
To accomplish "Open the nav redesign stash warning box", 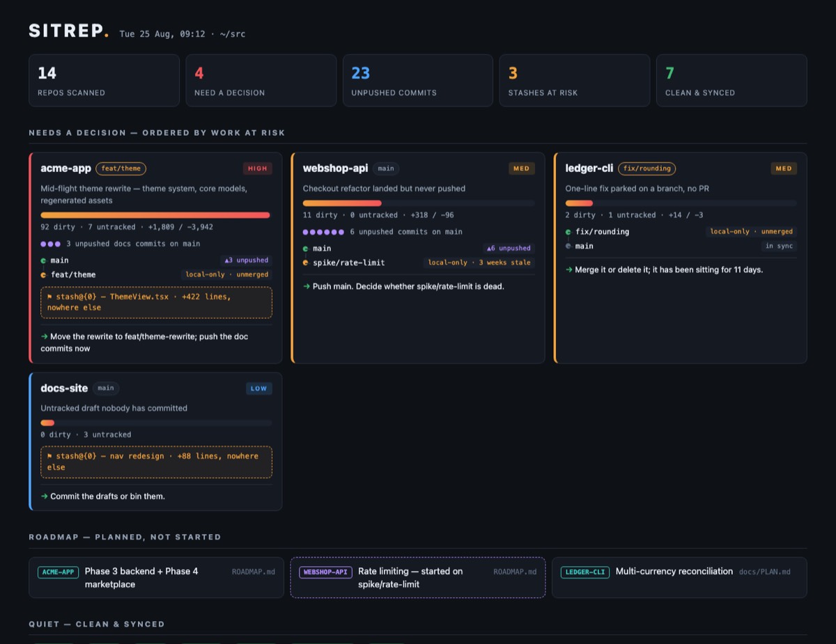I will (x=156, y=462).
